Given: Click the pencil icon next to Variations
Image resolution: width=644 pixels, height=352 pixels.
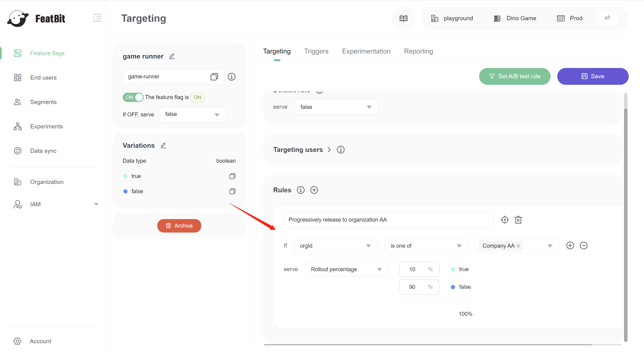Looking at the screenshot, I should (163, 145).
